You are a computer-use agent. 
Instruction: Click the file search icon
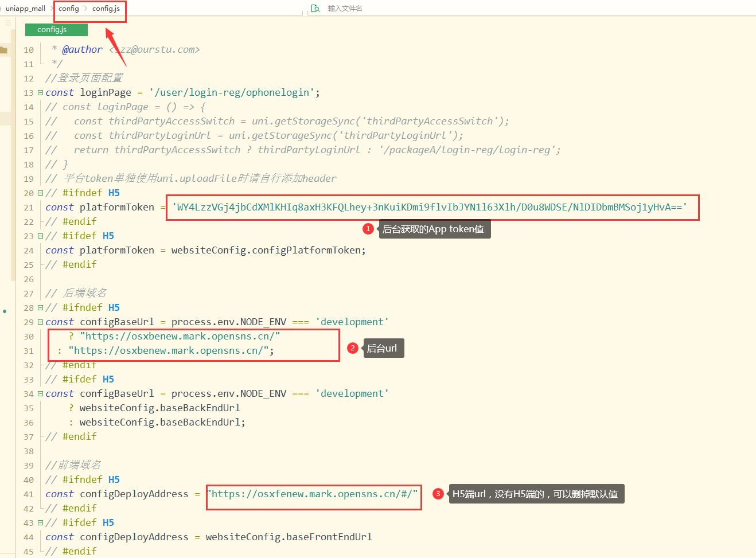[315, 8]
